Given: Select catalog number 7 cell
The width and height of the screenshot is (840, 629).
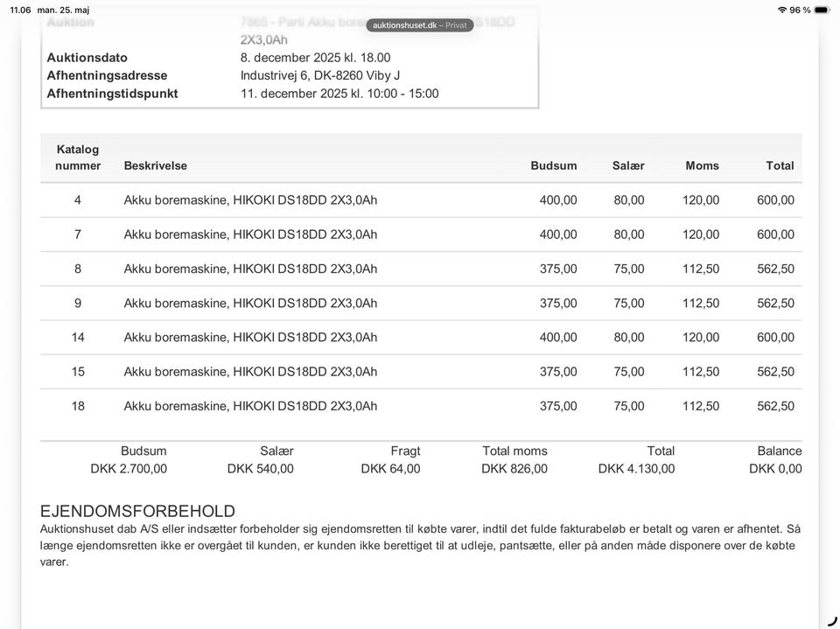Looking at the screenshot, I should coord(78,234).
